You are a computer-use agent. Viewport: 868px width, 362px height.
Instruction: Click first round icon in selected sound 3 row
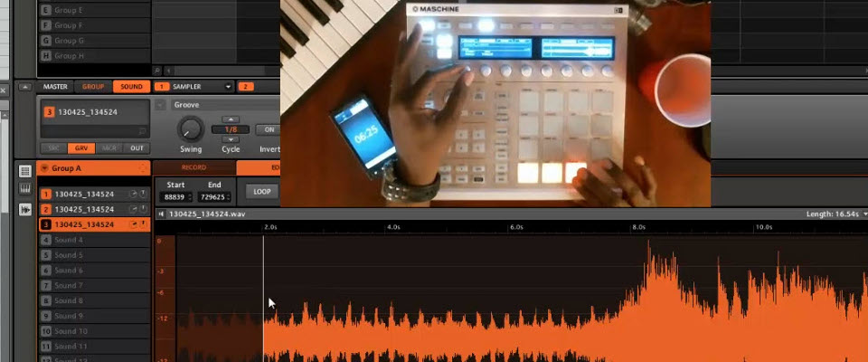pyautogui.click(x=133, y=224)
